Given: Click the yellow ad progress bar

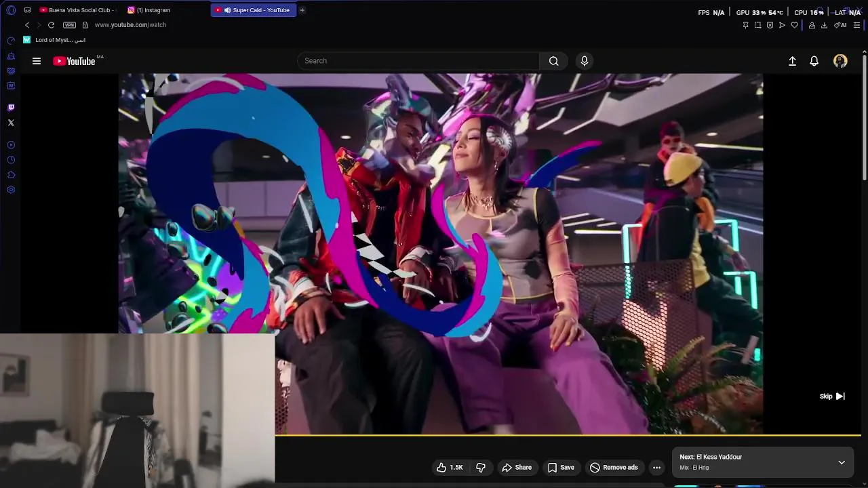Looking at the screenshot, I should 568,435.
